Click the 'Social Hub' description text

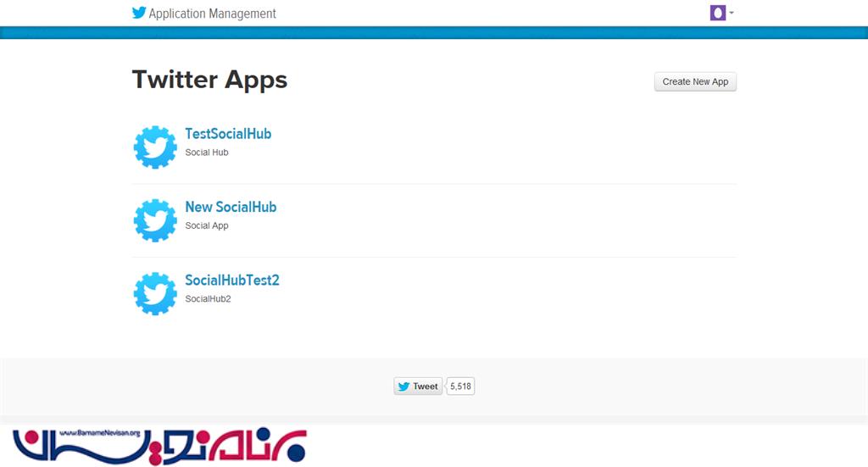(207, 153)
